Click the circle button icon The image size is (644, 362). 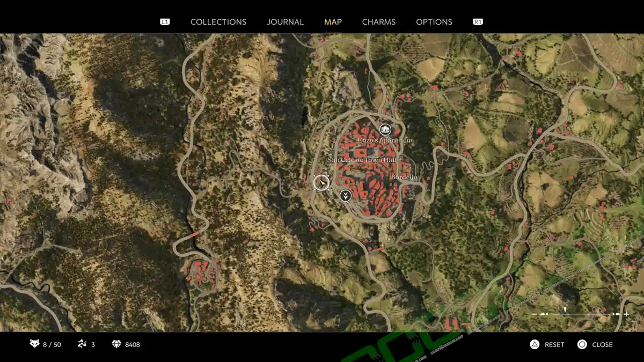pyautogui.click(x=582, y=344)
